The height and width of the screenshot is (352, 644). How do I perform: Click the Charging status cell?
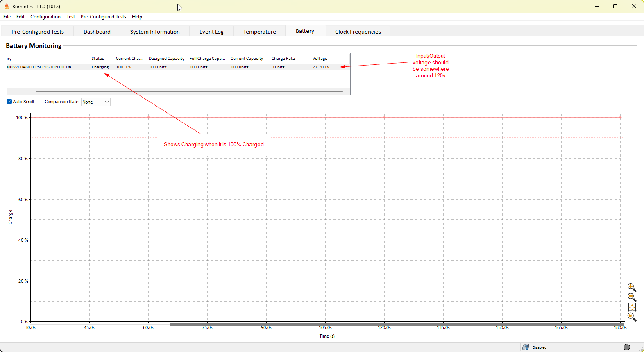pos(100,67)
